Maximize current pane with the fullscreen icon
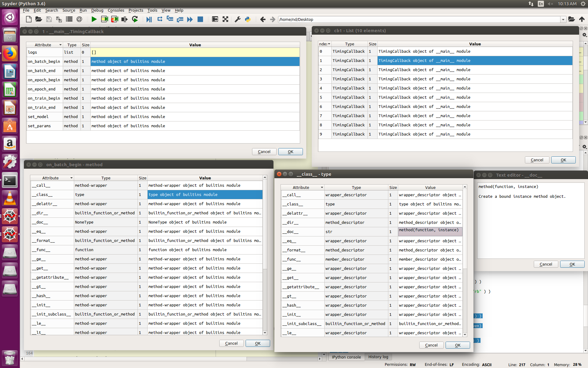 point(225,19)
